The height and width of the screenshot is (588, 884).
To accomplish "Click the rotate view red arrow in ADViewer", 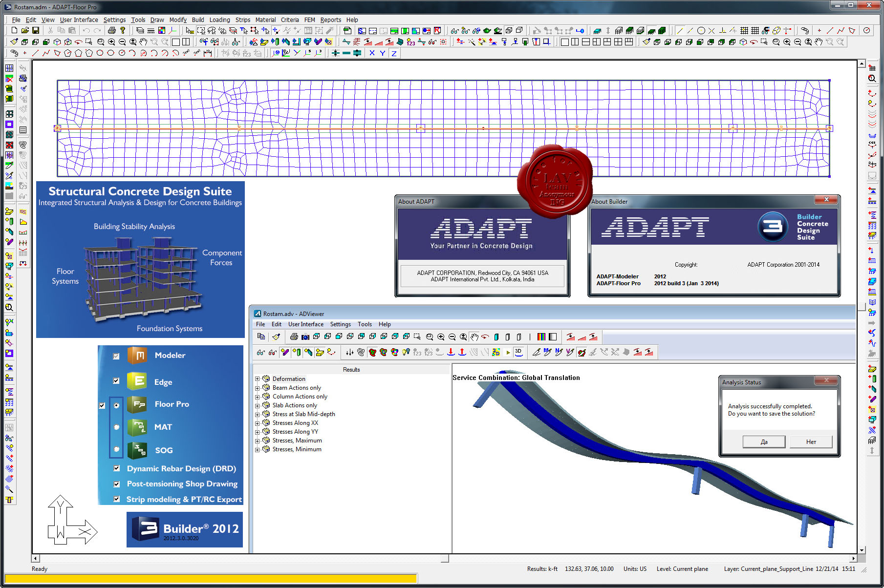I will (x=485, y=336).
